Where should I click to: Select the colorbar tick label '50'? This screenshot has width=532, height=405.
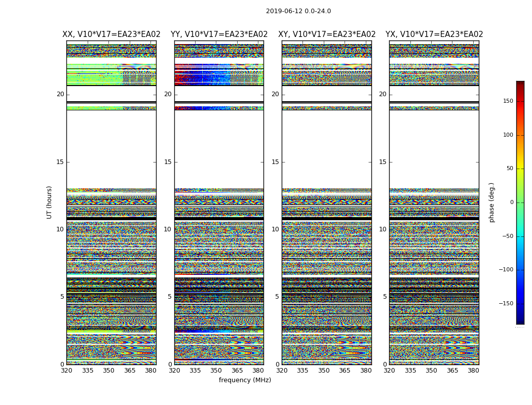click(x=510, y=169)
